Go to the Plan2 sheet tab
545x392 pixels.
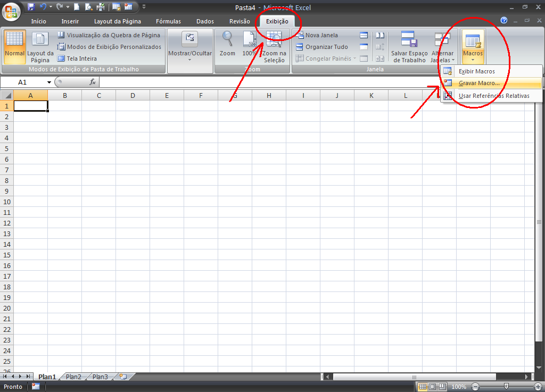pyautogui.click(x=73, y=377)
